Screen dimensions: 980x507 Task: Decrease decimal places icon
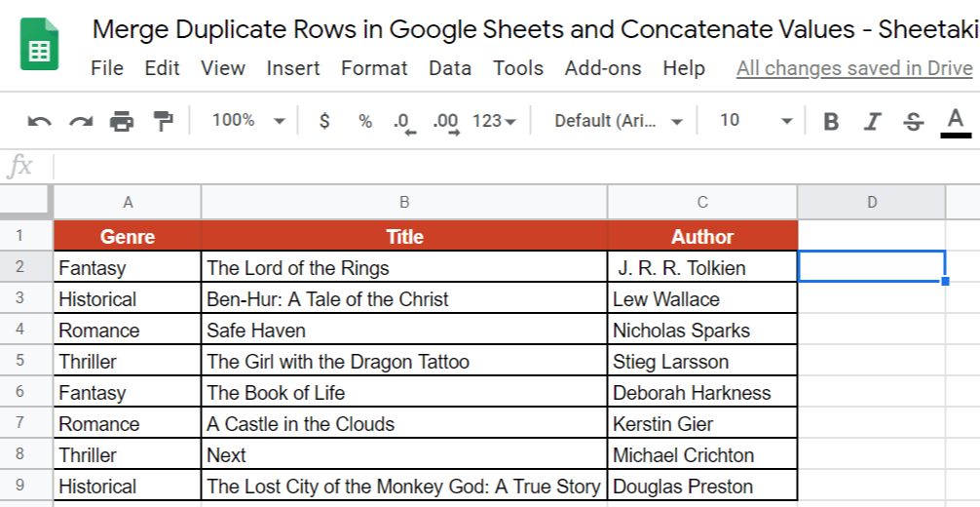tap(404, 123)
